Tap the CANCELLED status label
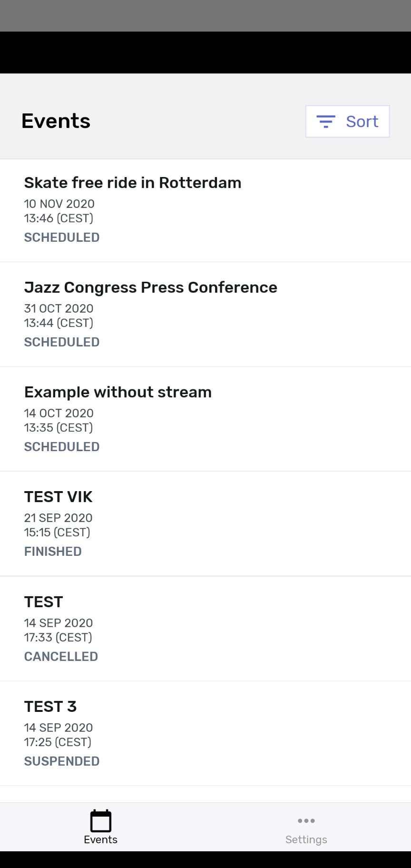 [x=61, y=656]
